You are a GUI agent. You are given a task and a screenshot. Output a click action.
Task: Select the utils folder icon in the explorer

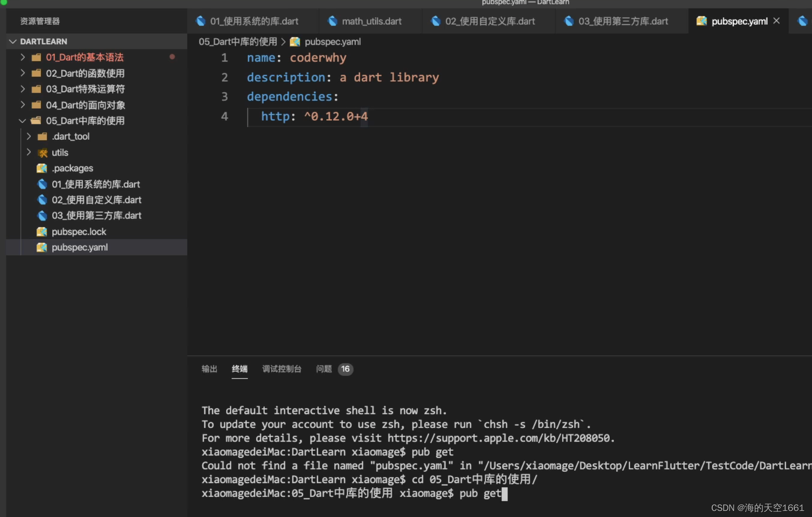point(42,152)
